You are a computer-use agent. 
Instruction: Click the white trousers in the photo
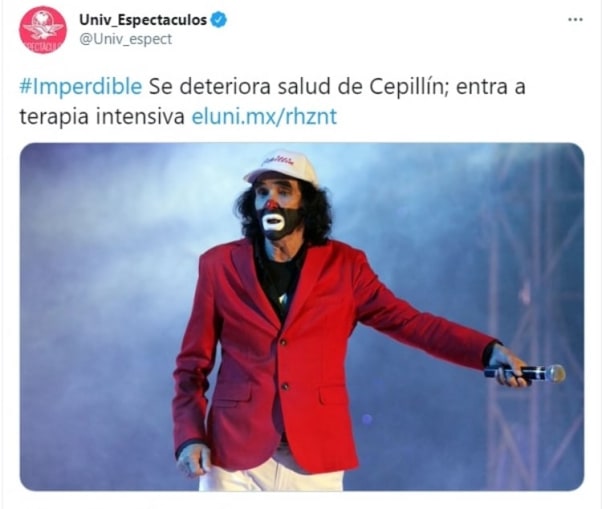point(269,474)
